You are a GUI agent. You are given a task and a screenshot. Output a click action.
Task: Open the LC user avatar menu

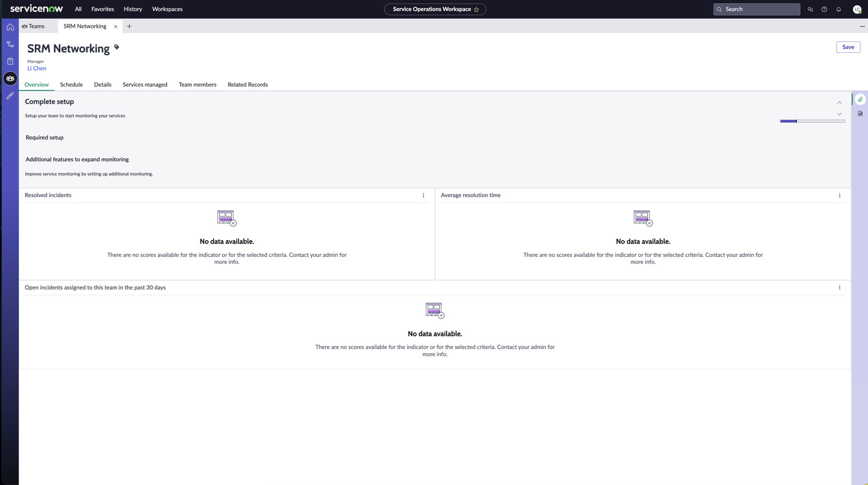pos(857,9)
